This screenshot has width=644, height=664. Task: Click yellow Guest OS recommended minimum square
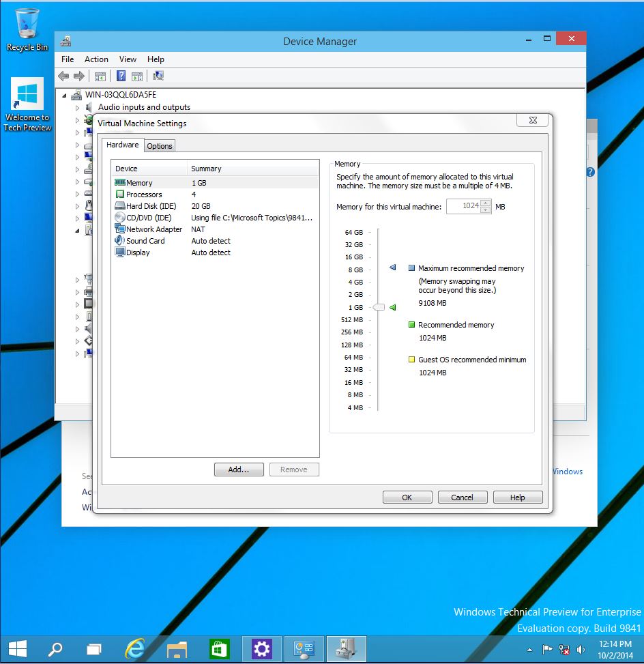(x=411, y=359)
